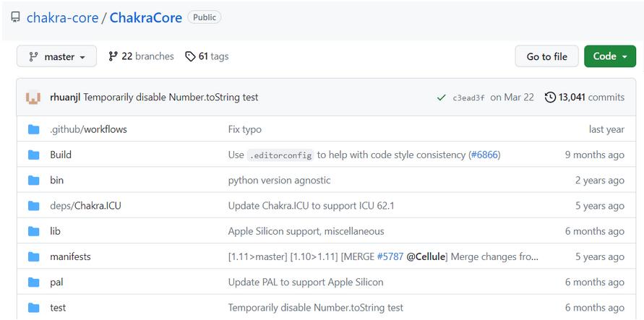The width and height of the screenshot is (644, 320).
Task: Open the deps/Chakra.ICU directory
Action: (x=85, y=206)
